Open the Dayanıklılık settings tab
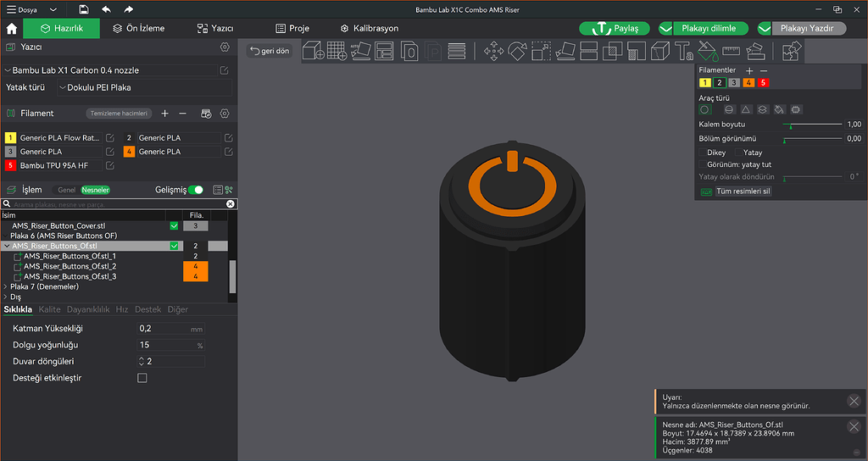The height and width of the screenshot is (461, 868). (88, 309)
